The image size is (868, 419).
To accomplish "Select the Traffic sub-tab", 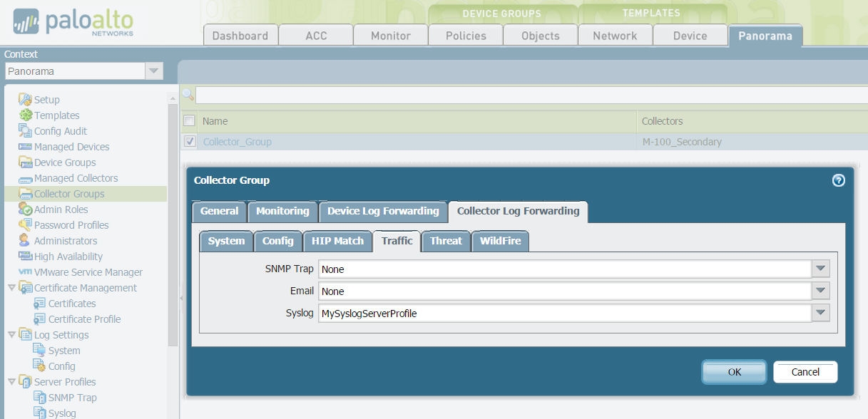I will click(x=397, y=241).
